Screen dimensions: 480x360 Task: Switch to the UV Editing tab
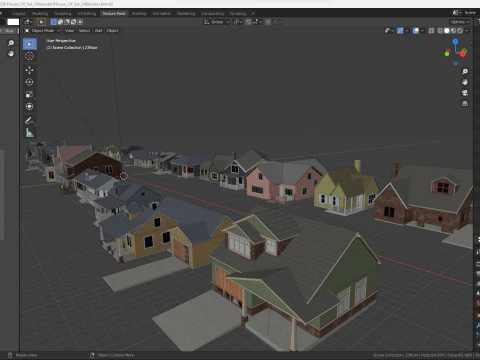[x=87, y=14]
